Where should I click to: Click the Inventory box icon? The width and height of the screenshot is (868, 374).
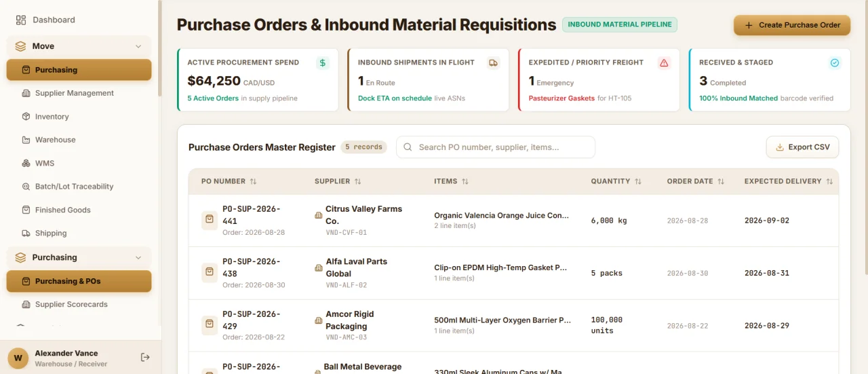26,117
